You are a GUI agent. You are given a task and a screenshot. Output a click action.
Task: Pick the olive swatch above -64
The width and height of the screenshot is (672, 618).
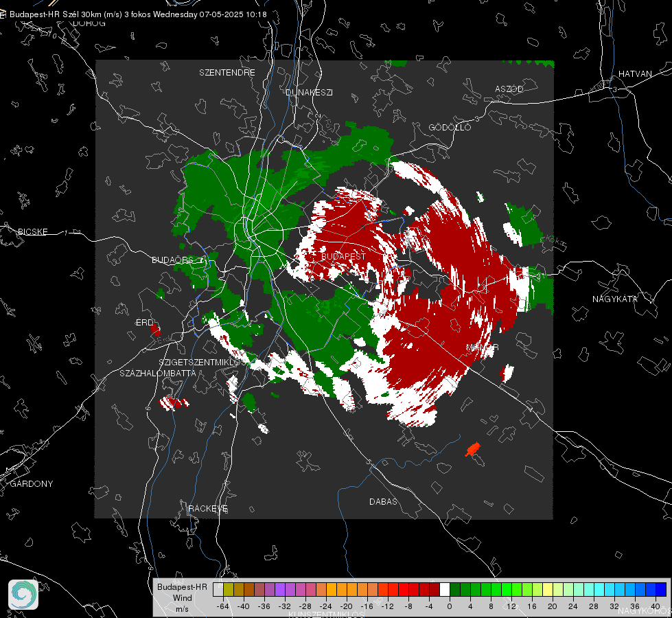pos(229,589)
